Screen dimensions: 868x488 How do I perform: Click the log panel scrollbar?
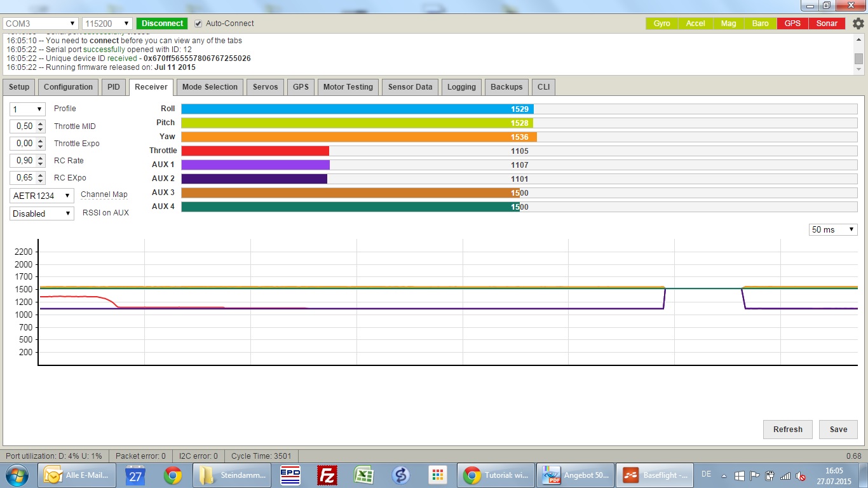pos(858,54)
